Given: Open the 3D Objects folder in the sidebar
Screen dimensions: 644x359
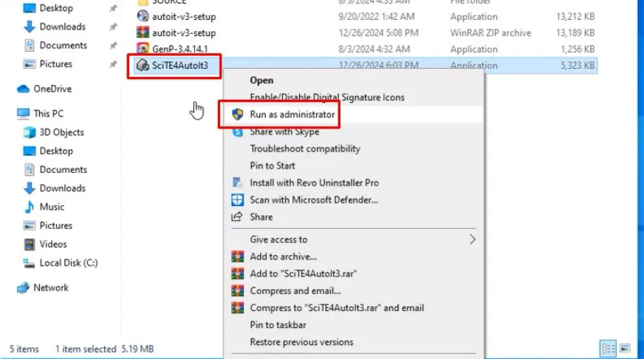Looking at the screenshot, I should [61, 132].
